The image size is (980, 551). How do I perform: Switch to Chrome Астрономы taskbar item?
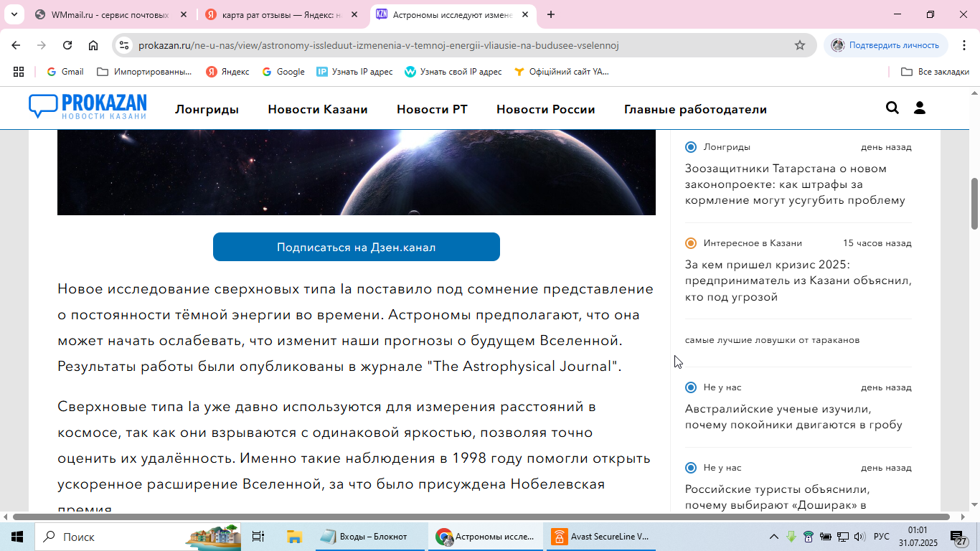pos(486,537)
